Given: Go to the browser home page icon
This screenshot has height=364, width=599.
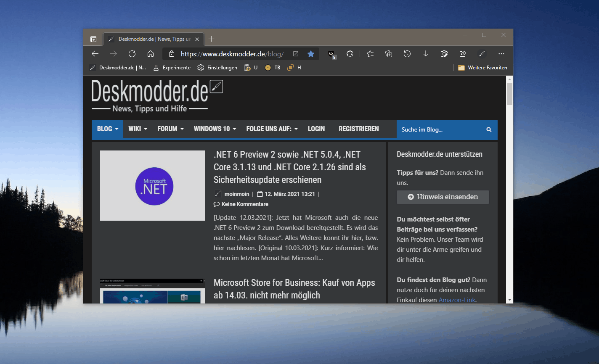Looking at the screenshot, I should coord(151,54).
